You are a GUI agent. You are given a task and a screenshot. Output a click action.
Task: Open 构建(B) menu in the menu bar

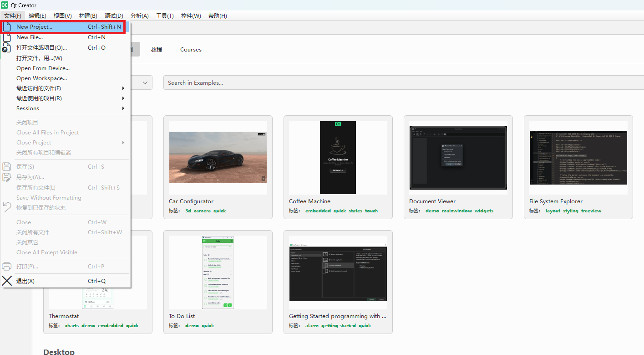pos(88,16)
